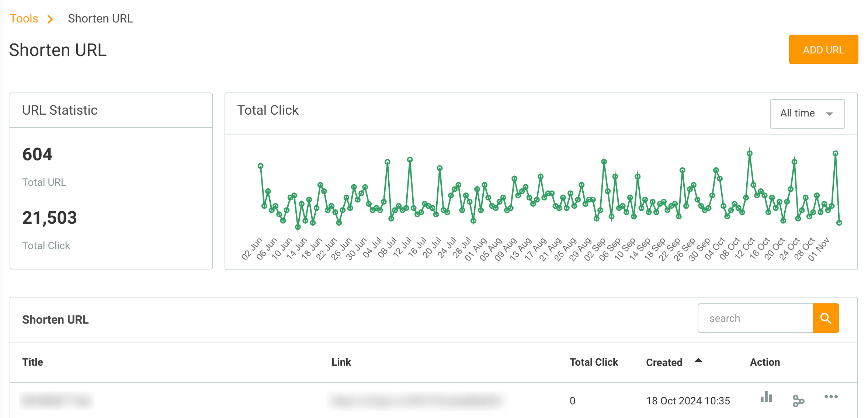The height and width of the screenshot is (418, 868).
Task: Click the first data point of the chart
Action: 260,166
